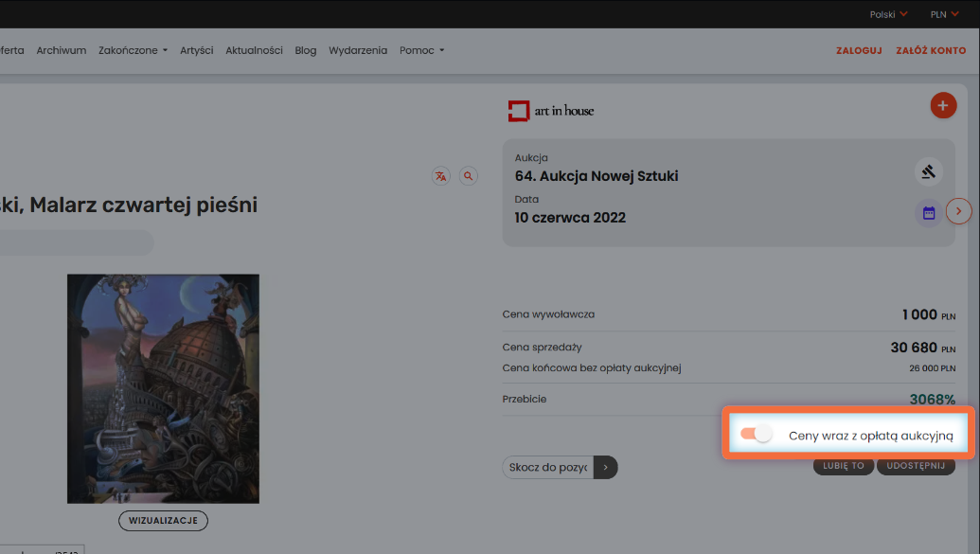Click the 64. Aukcja Nowej Sztuki title
Image resolution: width=980 pixels, height=554 pixels.
597,176
